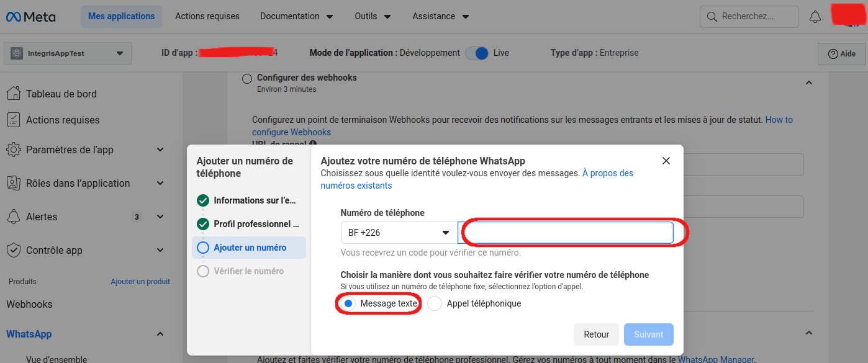Click the Meta logo
The width and height of the screenshot is (868, 363).
click(x=30, y=17)
